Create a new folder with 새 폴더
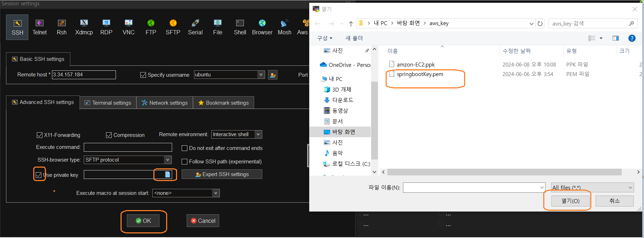Image resolution: width=644 pixels, height=238 pixels. click(354, 38)
